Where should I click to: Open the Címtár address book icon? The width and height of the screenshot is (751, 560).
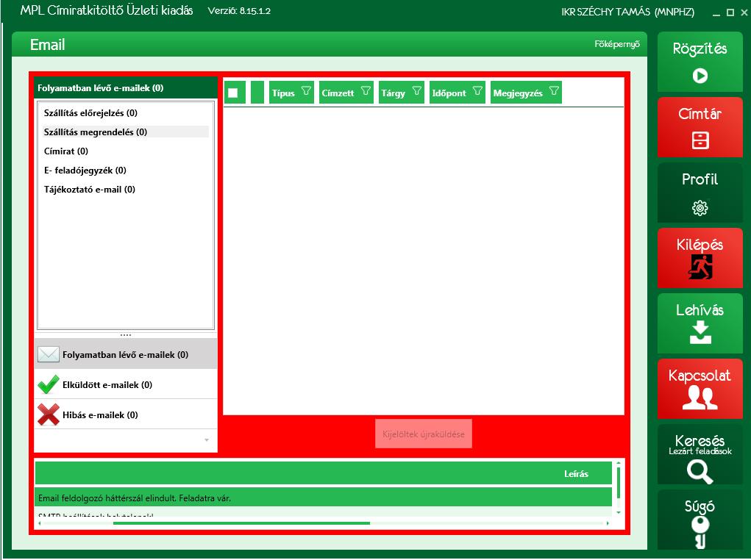(700, 140)
